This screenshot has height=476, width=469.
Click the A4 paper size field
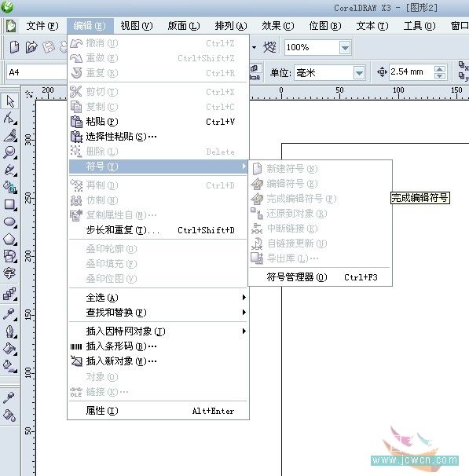coord(36,72)
